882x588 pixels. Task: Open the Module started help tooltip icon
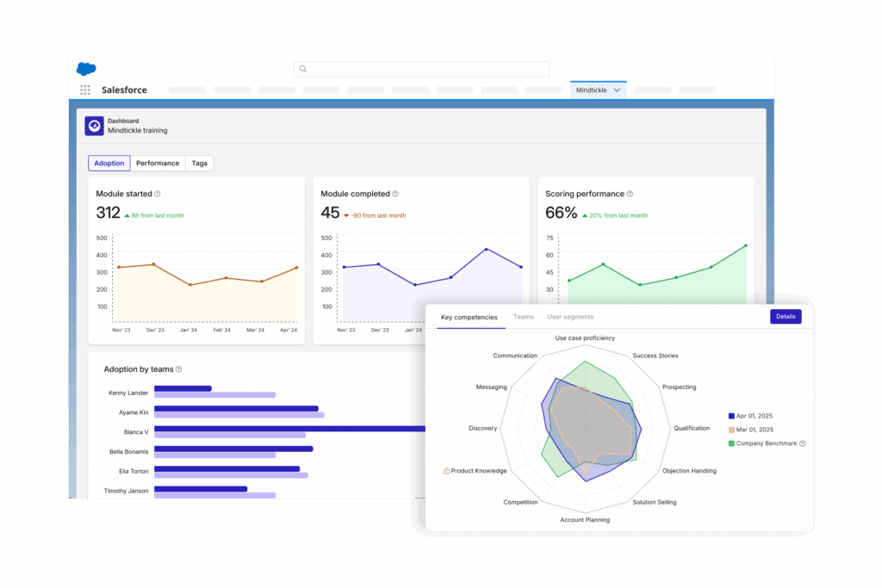click(157, 194)
